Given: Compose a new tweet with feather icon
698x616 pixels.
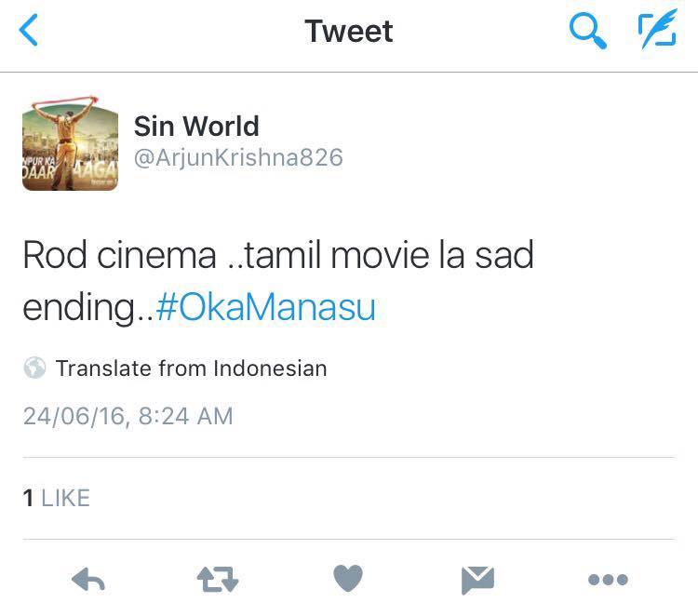Looking at the screenshot, I should tap(657, 30).
